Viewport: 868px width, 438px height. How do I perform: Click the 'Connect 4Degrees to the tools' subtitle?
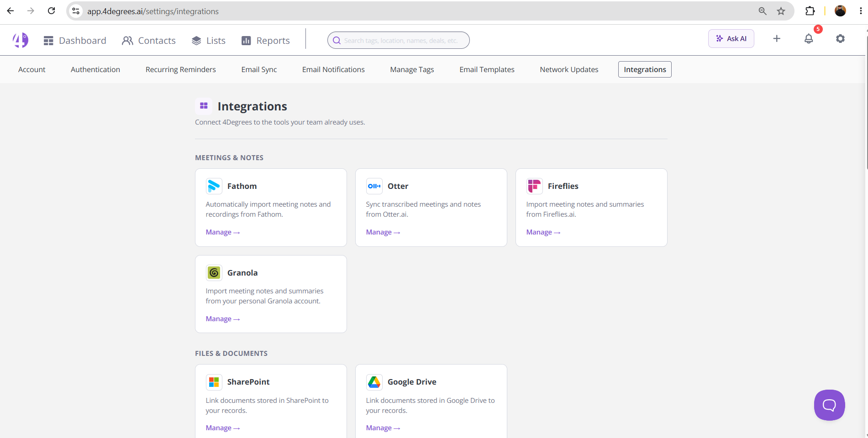tap(280, 122)
